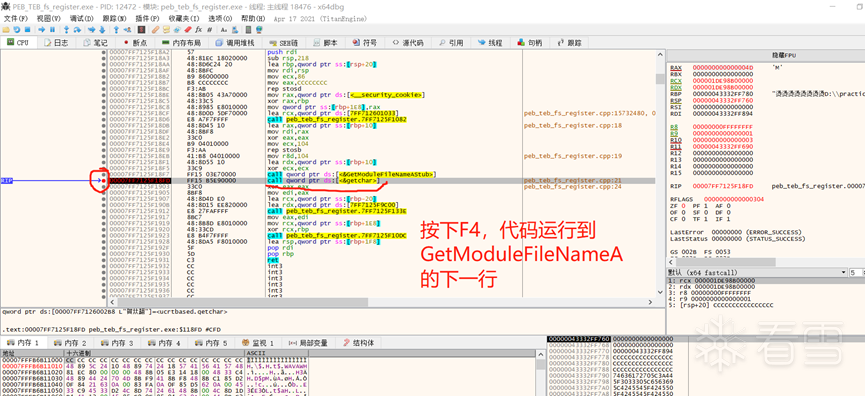The width and height of the screenshot is (865, 396).
Task: Switch to the 句柄 handles tab
Action: point(530,42)
